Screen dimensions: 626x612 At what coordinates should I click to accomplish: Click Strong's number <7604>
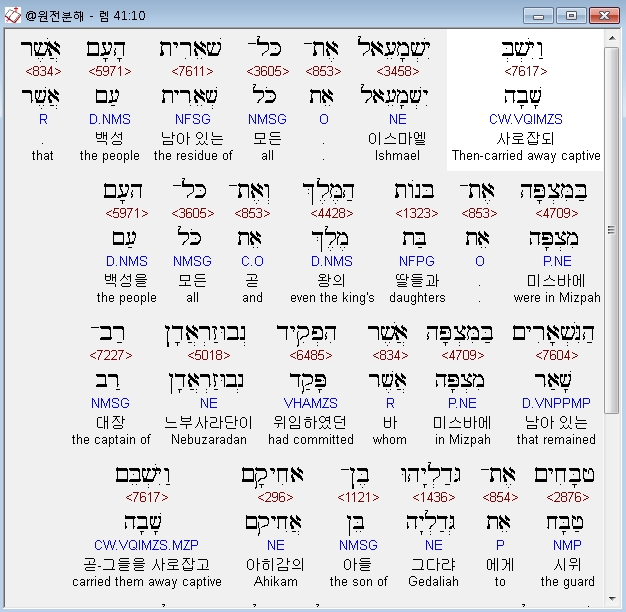pos(557,355)
